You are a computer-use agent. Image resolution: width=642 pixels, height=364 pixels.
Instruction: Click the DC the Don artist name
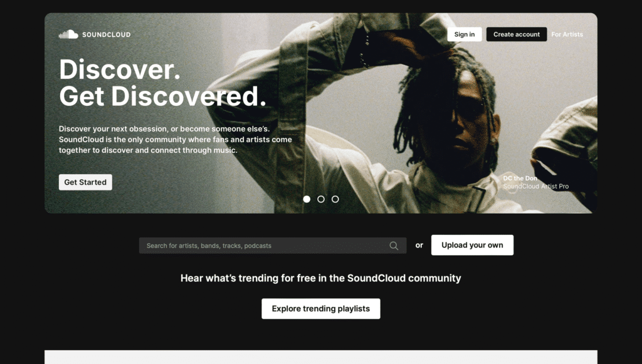pyautogui.click(x=520, y=179)
